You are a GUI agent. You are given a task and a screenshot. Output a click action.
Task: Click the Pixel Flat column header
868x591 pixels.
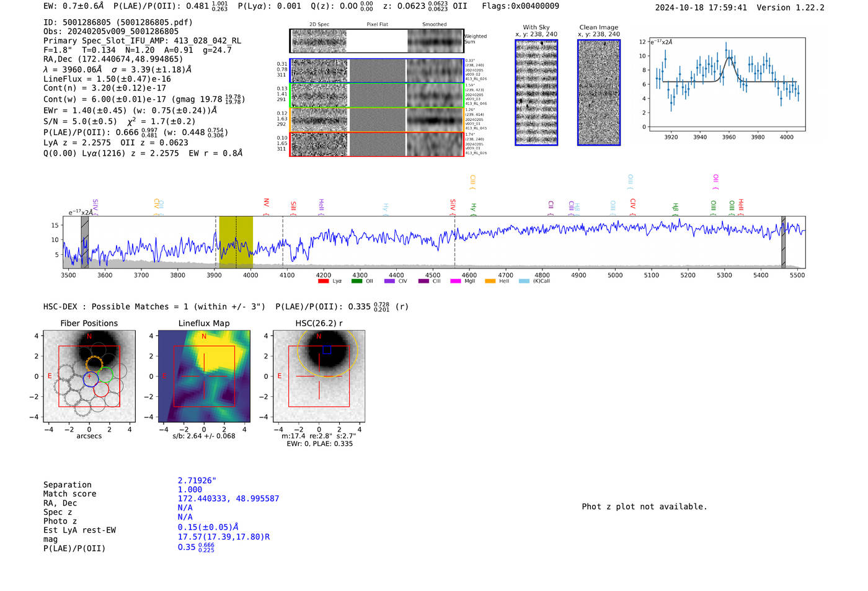click(x=377, y=25)
